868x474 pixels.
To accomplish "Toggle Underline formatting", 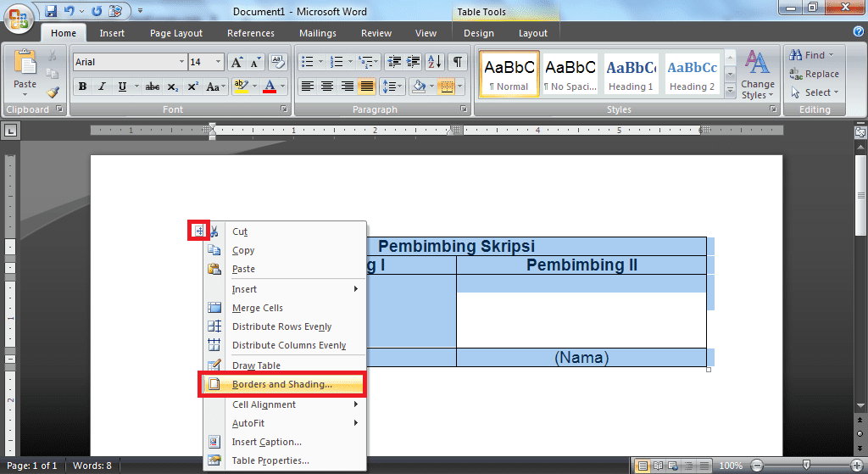I will [x=122, y=86].
